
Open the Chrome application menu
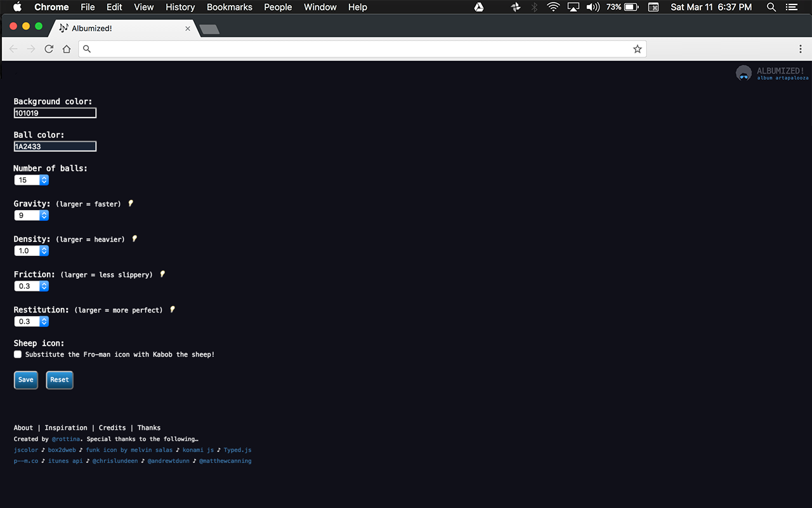51,7
